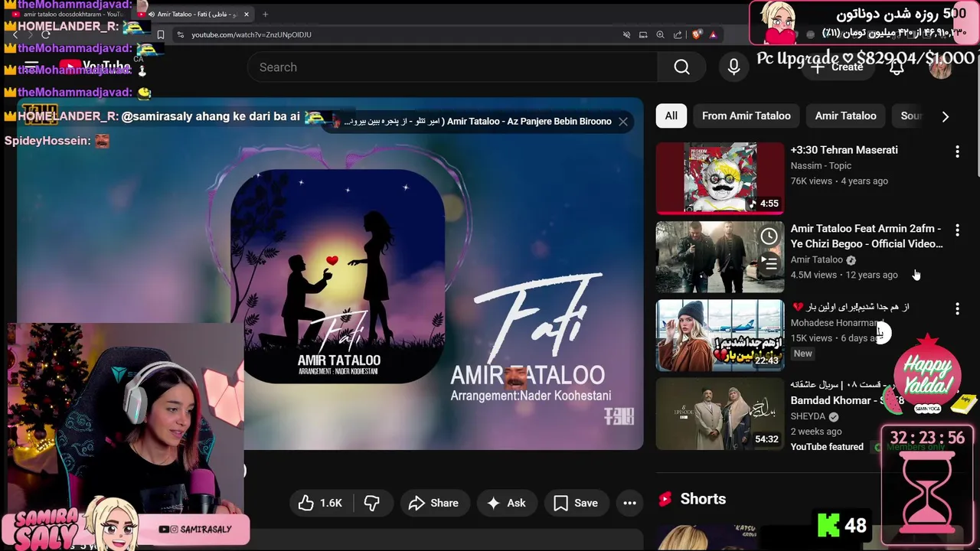The image size is (980, 551).
Task: Click the browser address bar URL
Action: pos(251,34)
